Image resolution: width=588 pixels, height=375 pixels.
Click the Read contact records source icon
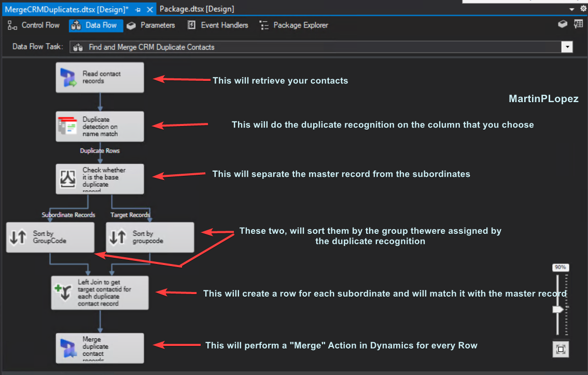68,77
